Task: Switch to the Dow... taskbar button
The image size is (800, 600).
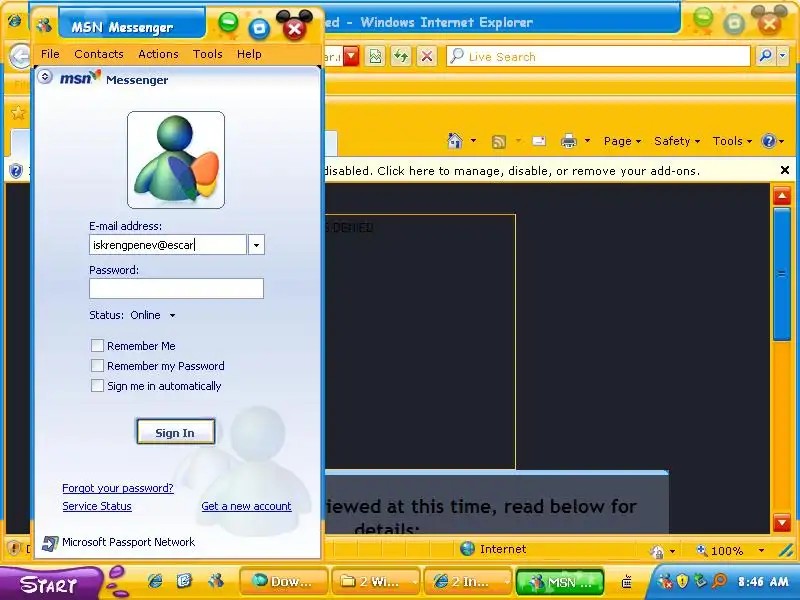Action: tap(284, 581)
